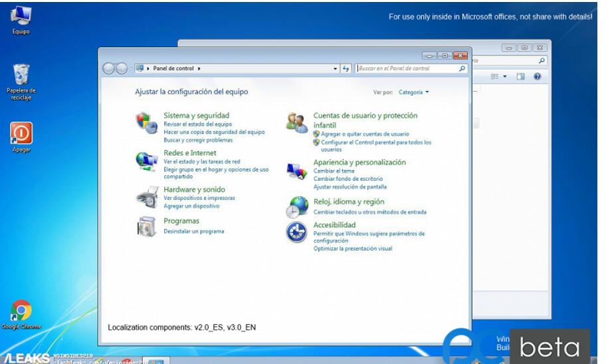Click Ajustar resolución de pantalla link
610x364 pixels.
(x=350, y=187)
